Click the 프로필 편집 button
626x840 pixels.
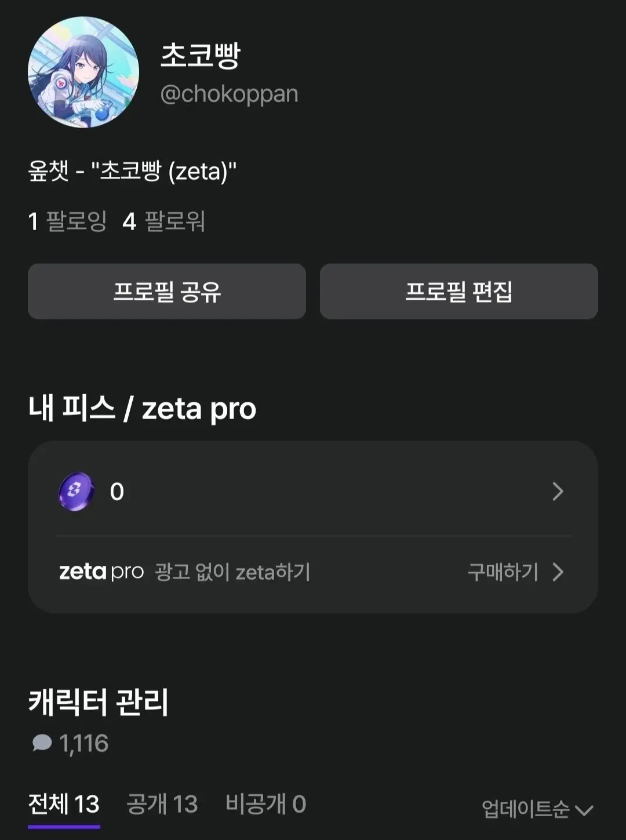pyautogui.click(x=459, y=291)
